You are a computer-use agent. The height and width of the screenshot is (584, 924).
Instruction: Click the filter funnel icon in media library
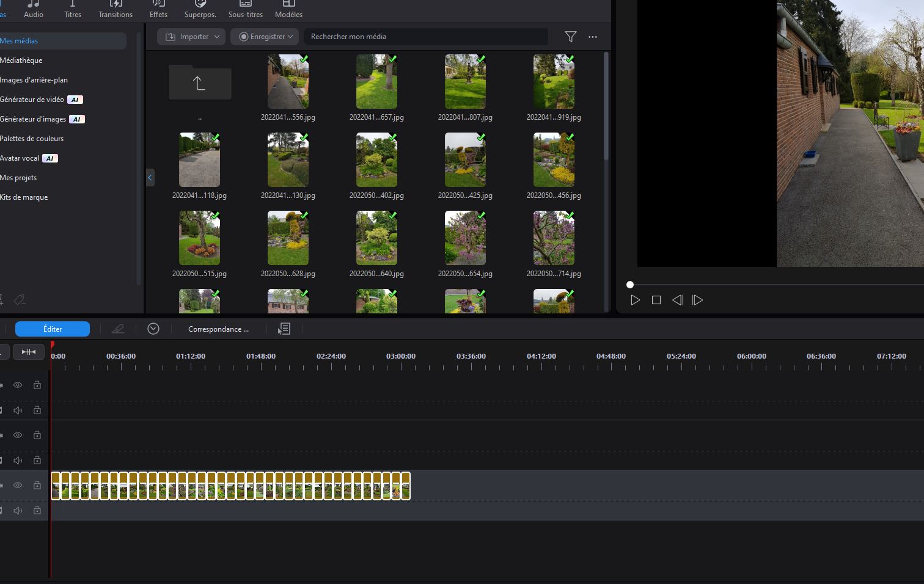[570, 37]
